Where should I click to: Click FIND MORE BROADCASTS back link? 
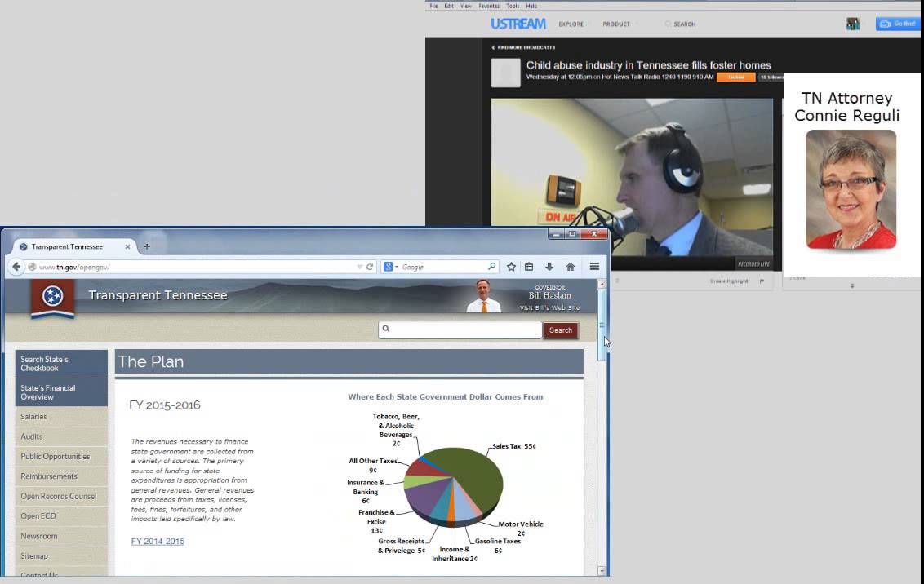(523, 47)
